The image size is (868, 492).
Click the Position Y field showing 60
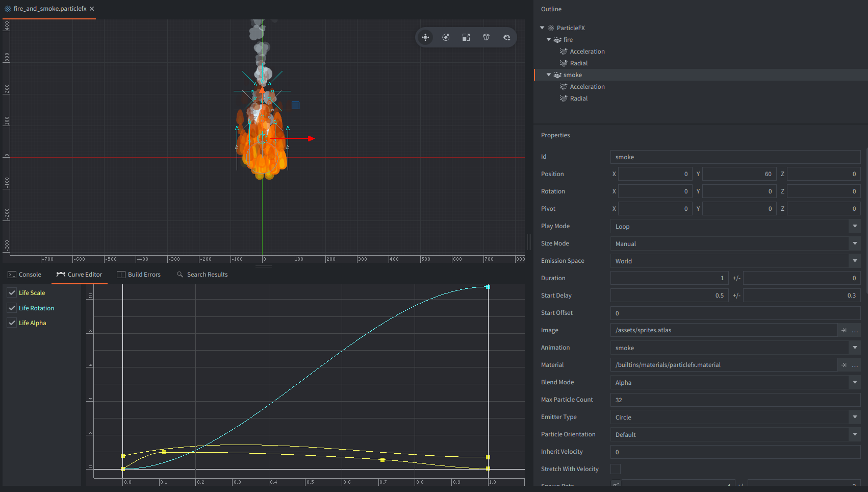pyautogui.click(x=739, y=174)
